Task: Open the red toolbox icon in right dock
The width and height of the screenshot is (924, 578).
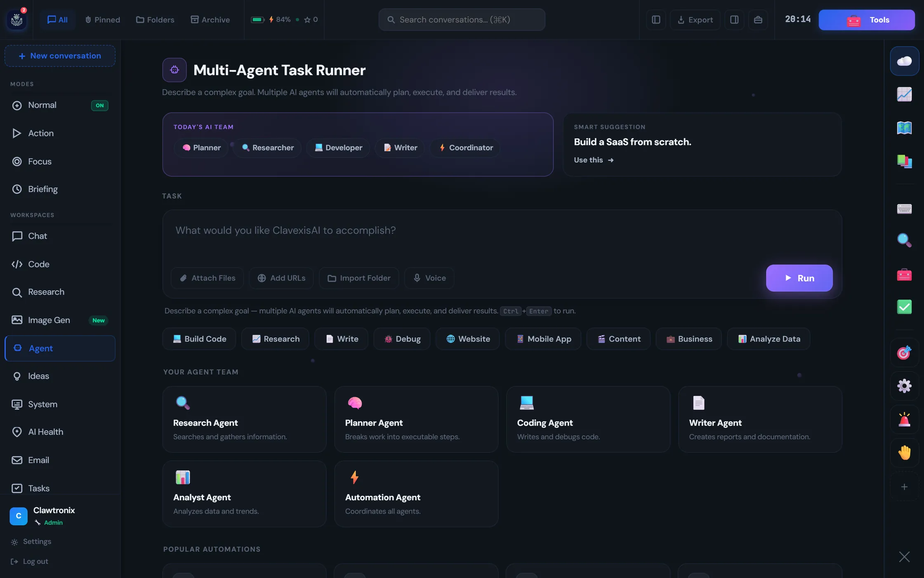Action: [x=904, y=274]
